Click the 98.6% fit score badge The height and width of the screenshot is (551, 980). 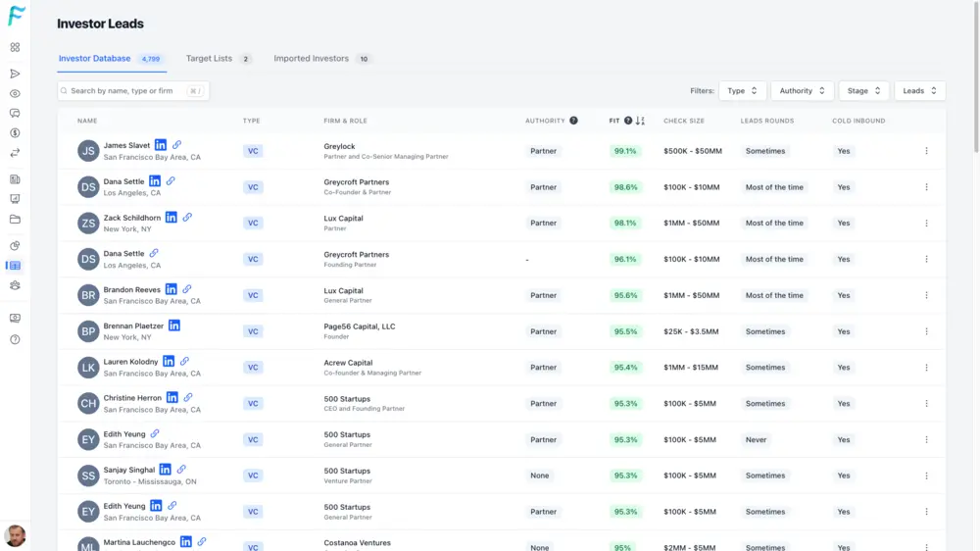pos(625,187)
